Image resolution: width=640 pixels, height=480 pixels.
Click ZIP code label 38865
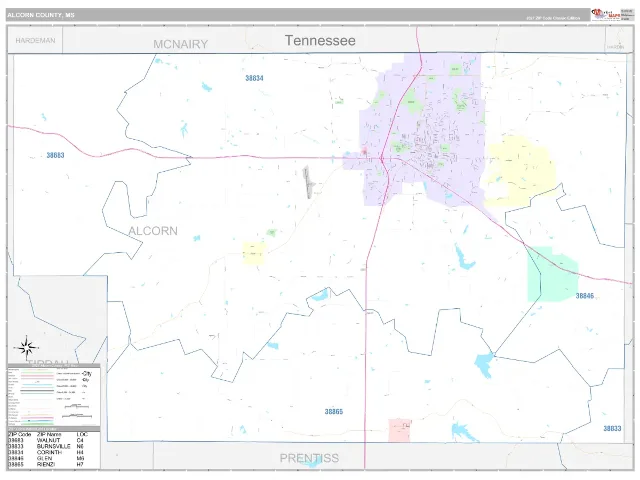(333, 411)
